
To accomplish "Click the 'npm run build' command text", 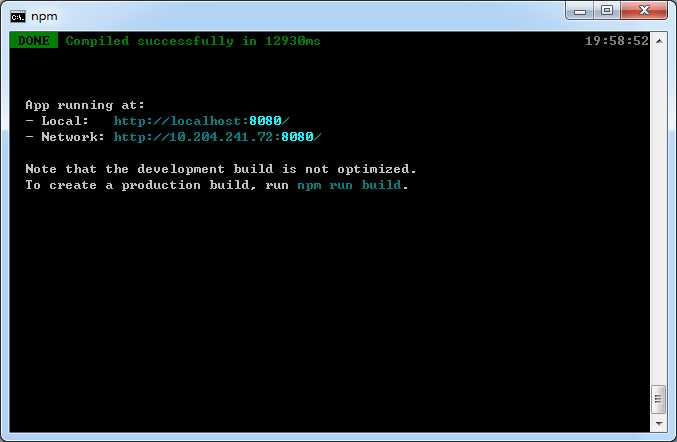I will tap(349, 185).
